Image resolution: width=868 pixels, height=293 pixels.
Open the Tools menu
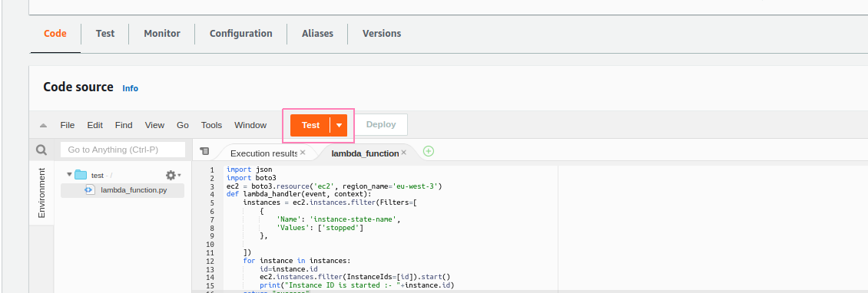tap(211, 126)
